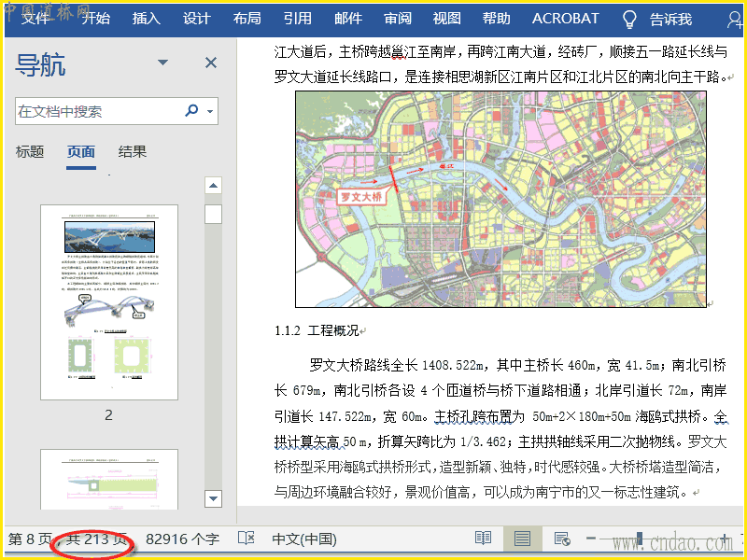Close the navigation pane

pos(211,63)
